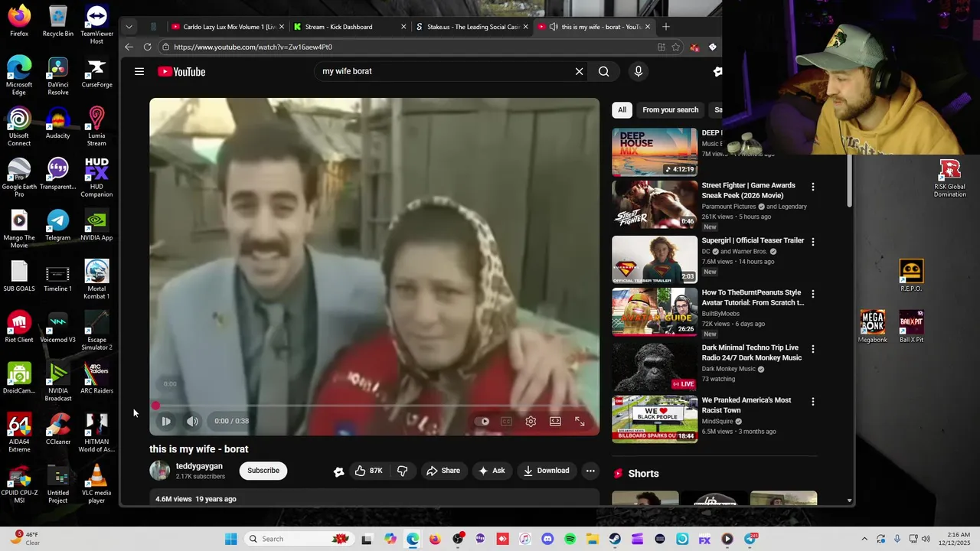This screenshot has height=551, width=980.
Task: Open the Windows Start menu
Action: 231,539
